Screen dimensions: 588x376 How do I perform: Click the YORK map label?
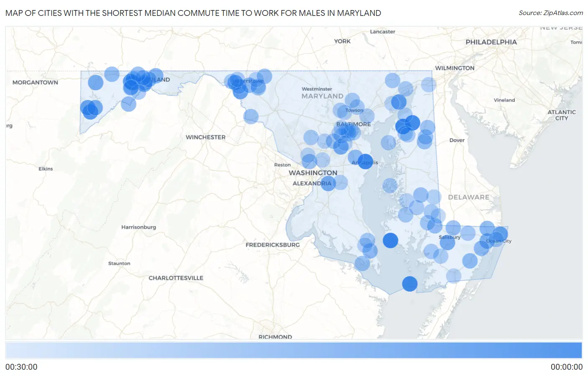(x=342, y=41)
